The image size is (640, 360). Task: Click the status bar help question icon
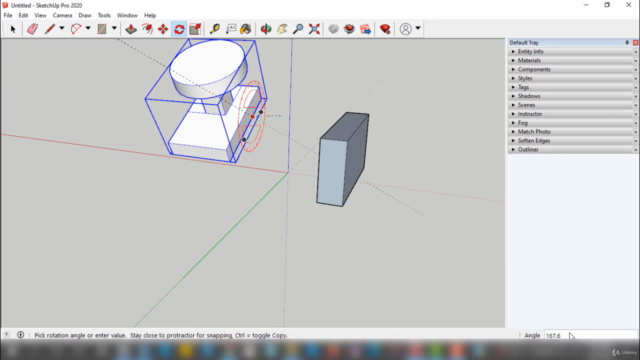(x=7, y=335)
